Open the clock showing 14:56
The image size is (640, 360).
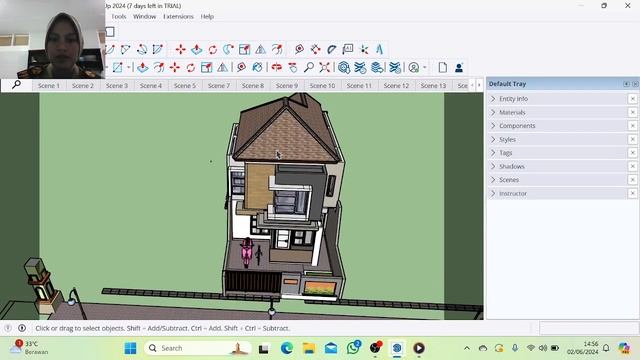tap(582, 348)
